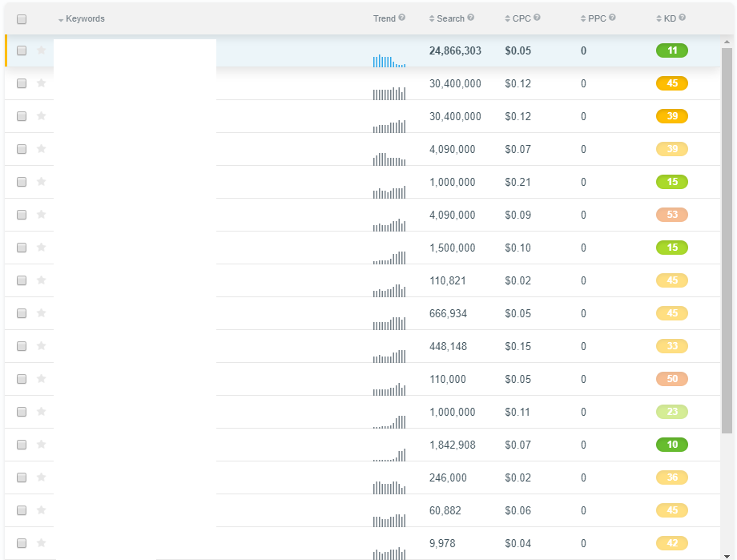
Task: Click scrollbar down arrow
Action: (727, 556)
